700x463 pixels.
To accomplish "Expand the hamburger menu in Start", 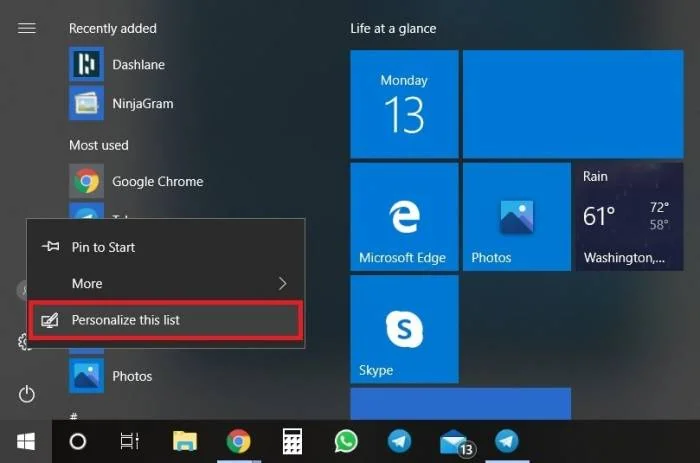I will 27,28.
